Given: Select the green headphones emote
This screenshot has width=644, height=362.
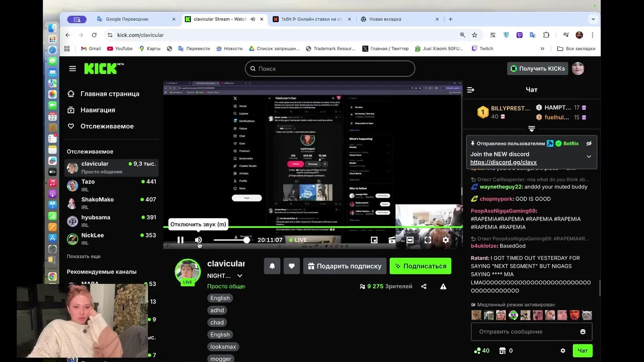Looking at the screenshot, I should coord(513,315).
